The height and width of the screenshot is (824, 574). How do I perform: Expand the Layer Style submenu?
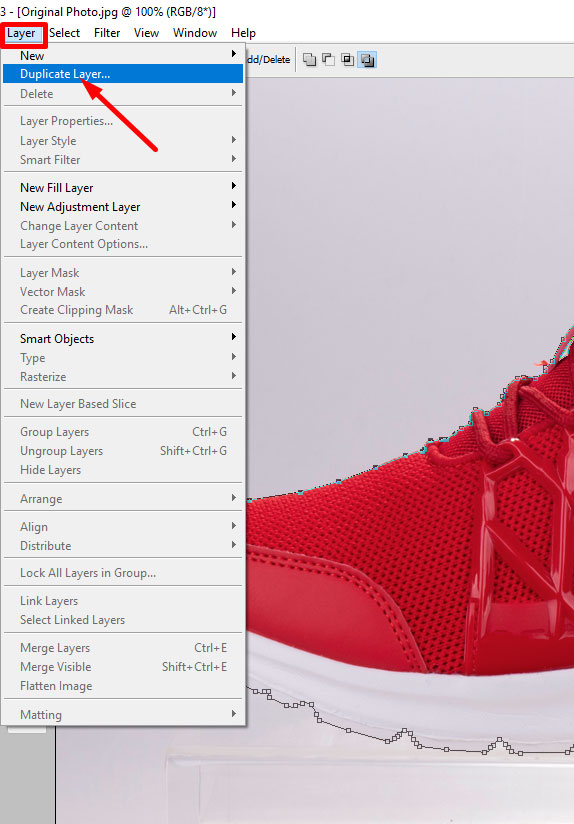tap(123, 141)
